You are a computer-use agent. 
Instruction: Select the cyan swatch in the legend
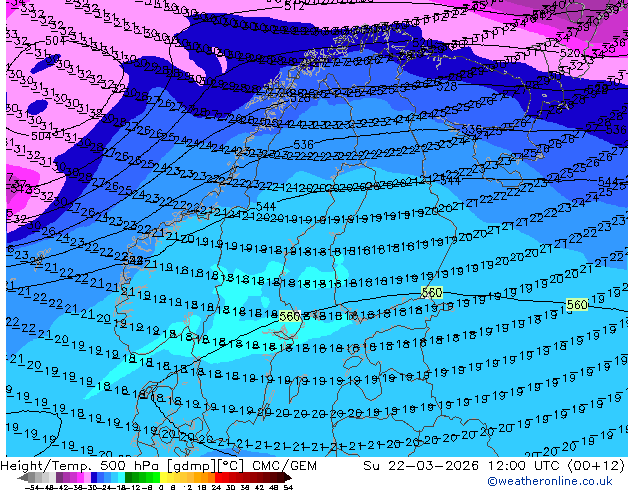[121, 477]
